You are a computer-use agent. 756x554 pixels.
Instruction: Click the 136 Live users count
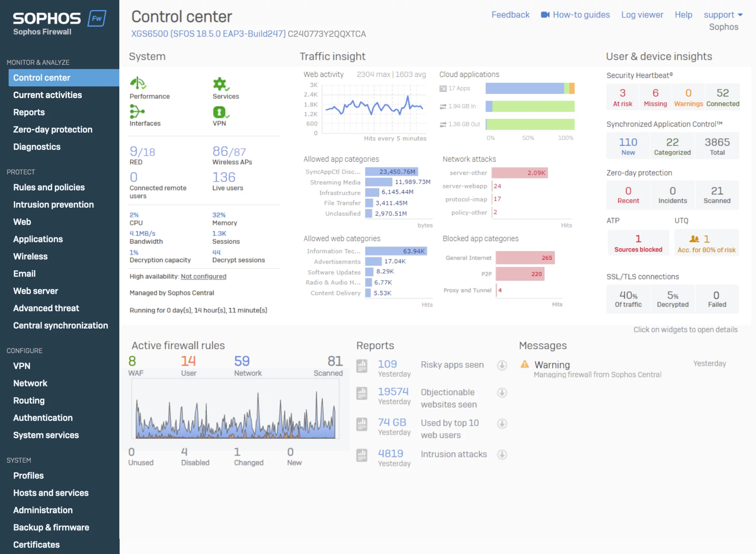coord(224,177)
